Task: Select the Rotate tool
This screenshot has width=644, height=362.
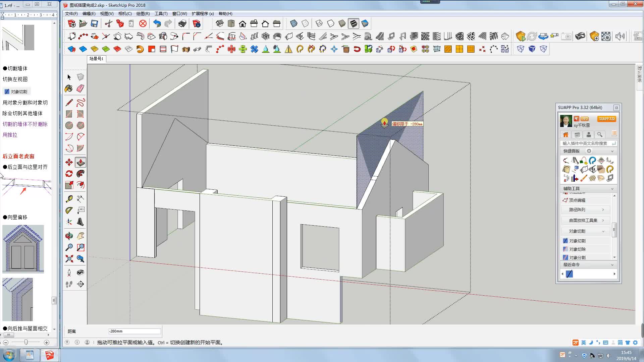Action: (69, 174)
